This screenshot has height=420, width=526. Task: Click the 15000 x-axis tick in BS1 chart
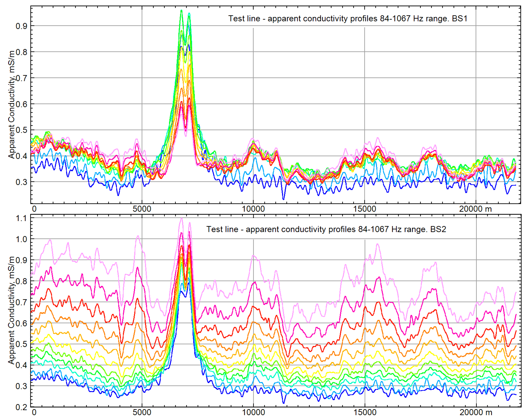[x=365, y=209]
